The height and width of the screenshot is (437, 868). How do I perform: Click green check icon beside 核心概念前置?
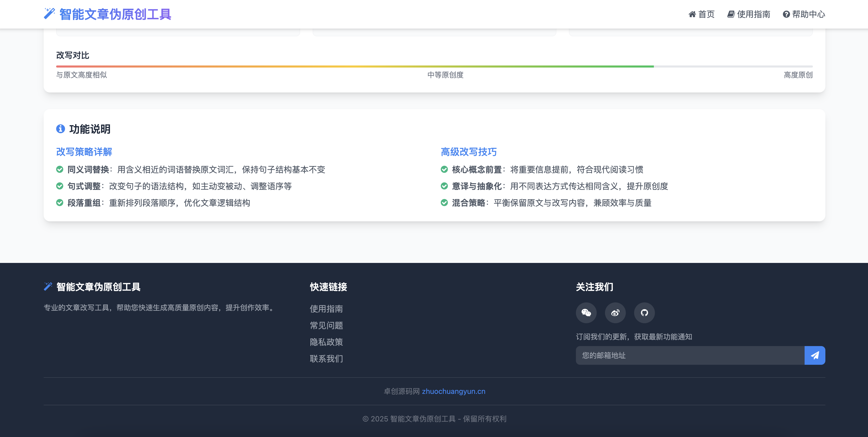444,169
